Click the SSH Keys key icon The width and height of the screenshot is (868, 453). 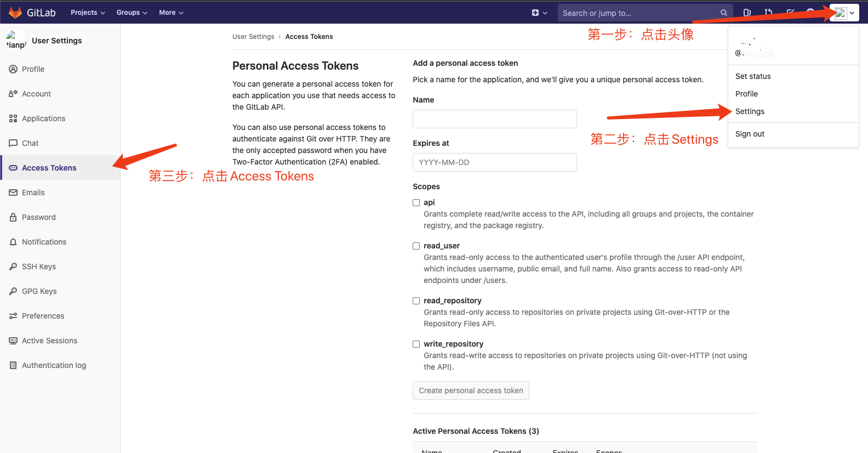[13, 267]
